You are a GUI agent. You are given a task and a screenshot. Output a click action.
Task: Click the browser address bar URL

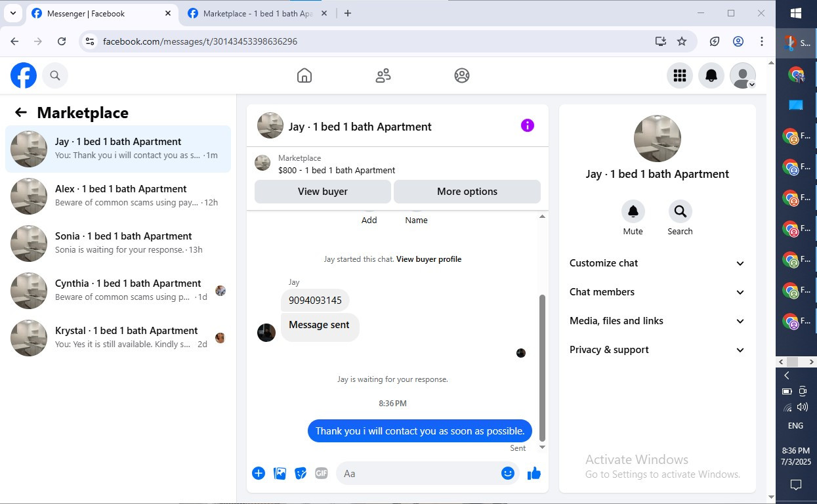point(200,41)
